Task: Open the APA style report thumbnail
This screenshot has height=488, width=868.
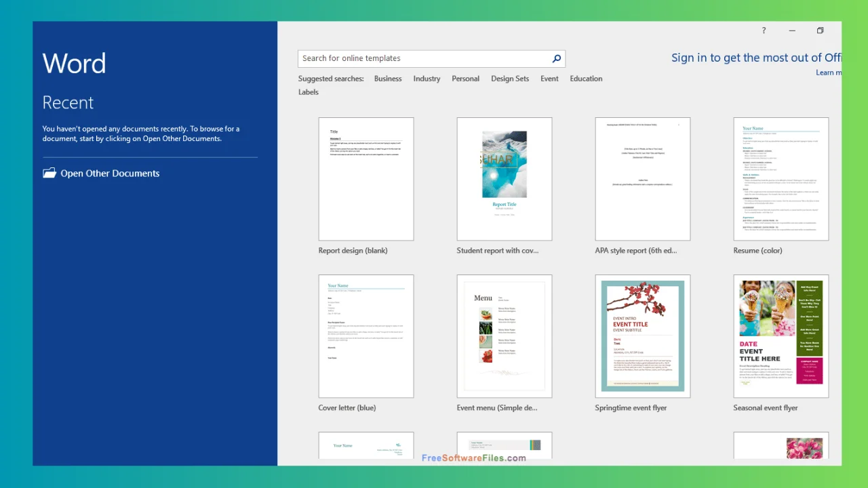Action: (x=643, y=179)
